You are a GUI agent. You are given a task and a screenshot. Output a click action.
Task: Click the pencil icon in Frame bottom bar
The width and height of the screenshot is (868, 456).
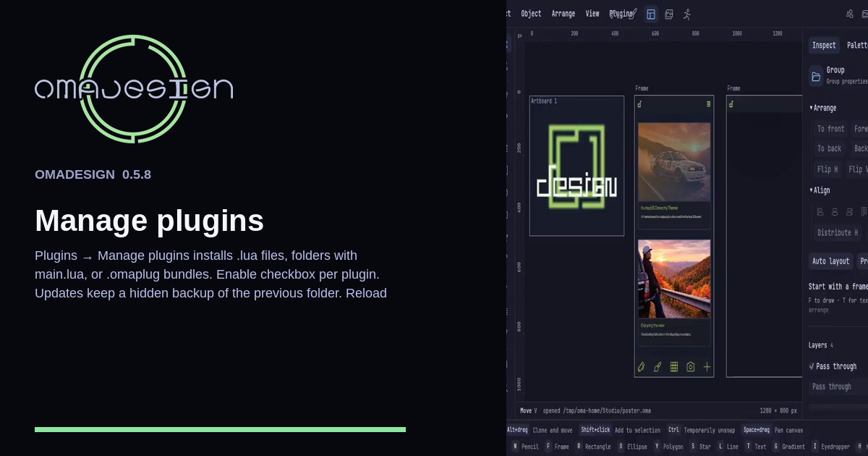point(641,367)
